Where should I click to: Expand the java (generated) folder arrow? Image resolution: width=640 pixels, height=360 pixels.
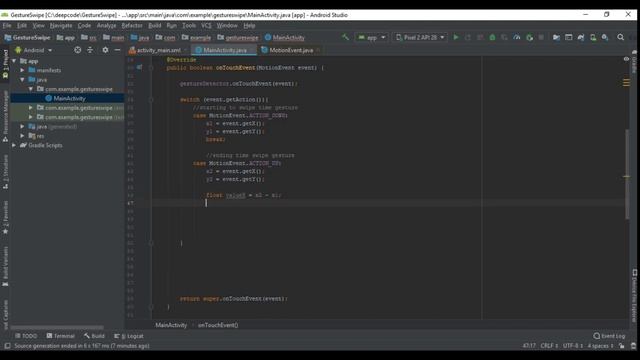pyautogui.click(x=22, y=127)
